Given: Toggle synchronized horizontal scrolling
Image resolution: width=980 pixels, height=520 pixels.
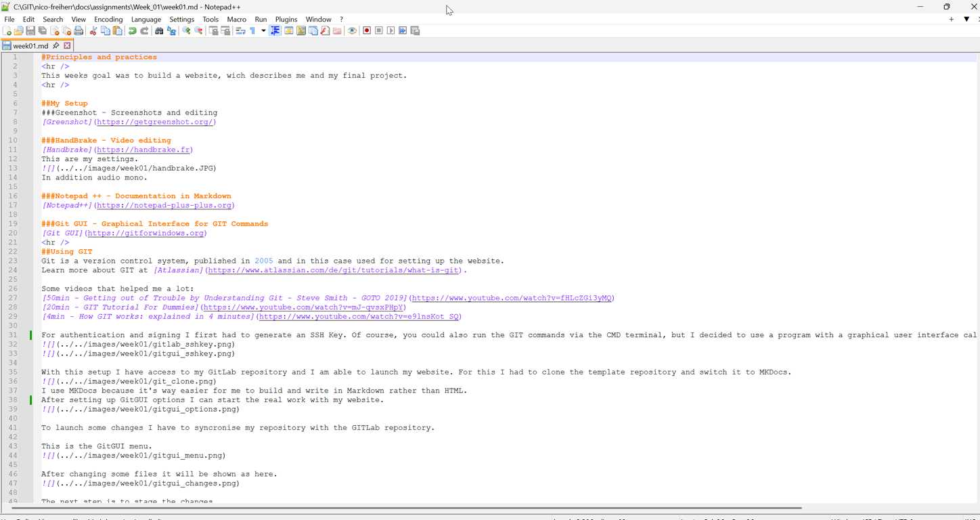Looking at the screenshot, I should coord(225,30).
